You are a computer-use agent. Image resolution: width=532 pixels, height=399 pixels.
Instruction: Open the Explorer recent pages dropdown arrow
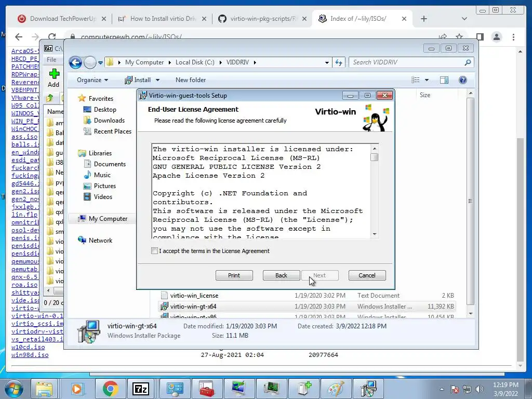coord(100,62)
